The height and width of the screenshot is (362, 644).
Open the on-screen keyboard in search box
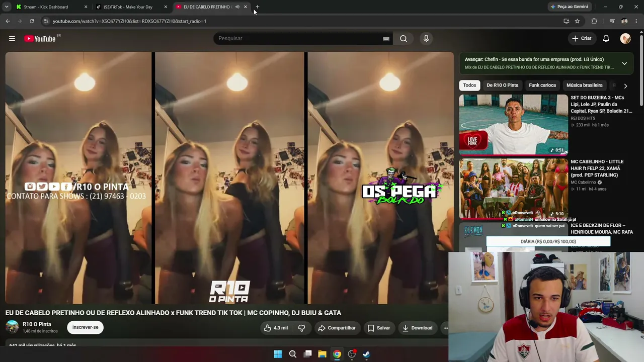coord(386,39)
